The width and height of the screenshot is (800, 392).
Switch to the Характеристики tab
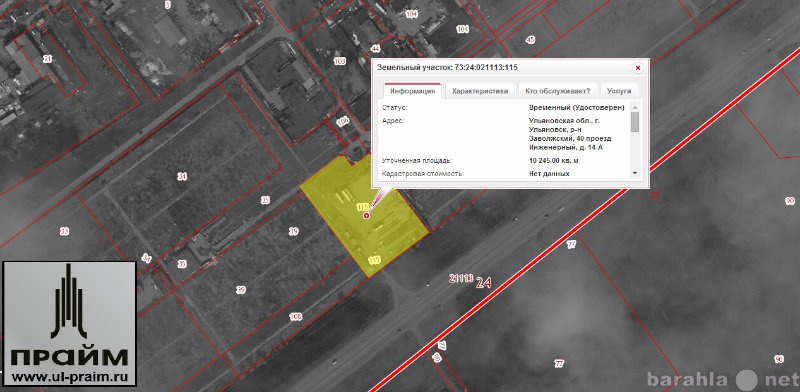tap(480, 91)
